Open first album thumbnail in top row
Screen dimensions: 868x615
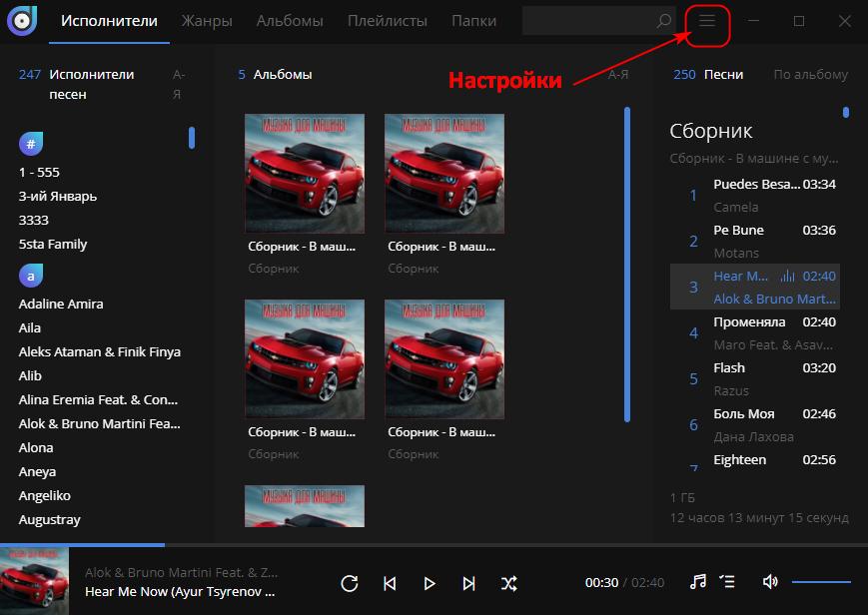point(305,174)
